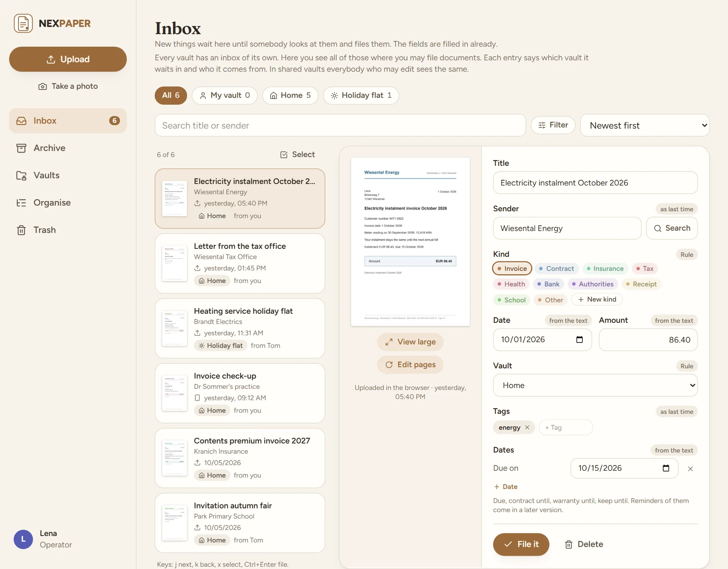728x569 pixels.
Task: Click the Amount field showing 86.40
Action: click(648, 340)
